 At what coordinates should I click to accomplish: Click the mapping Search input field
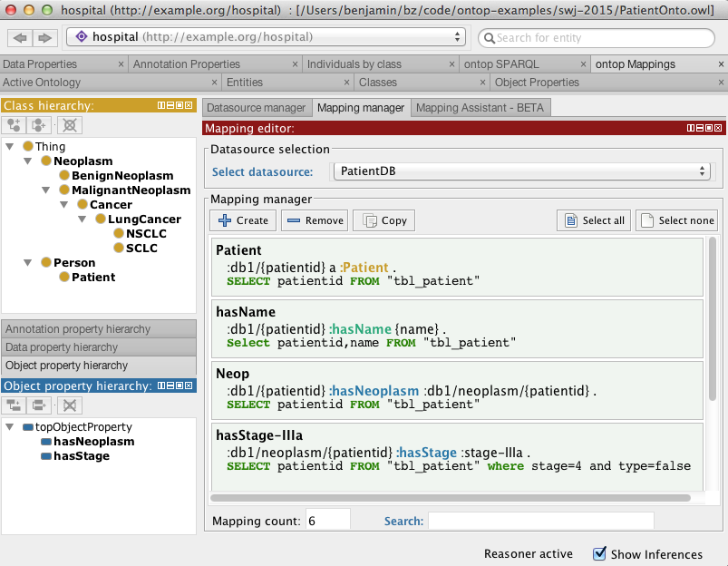point(541,521)
